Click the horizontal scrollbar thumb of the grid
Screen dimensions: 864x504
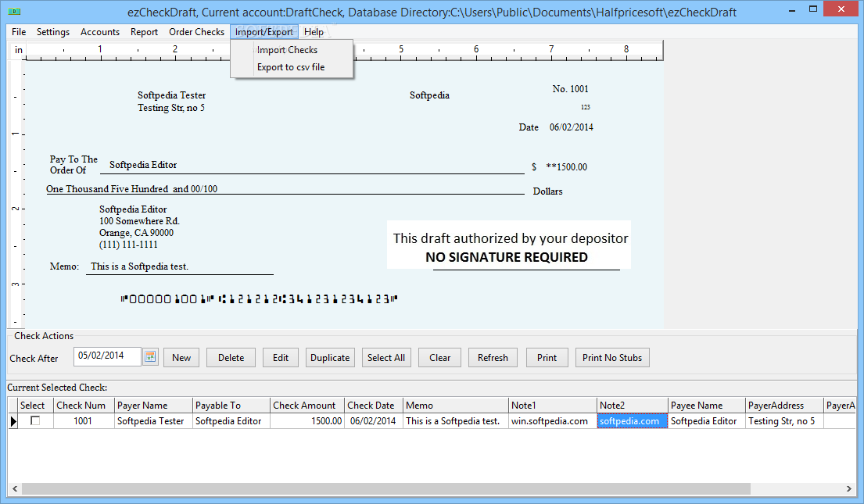tap(385, 488)
